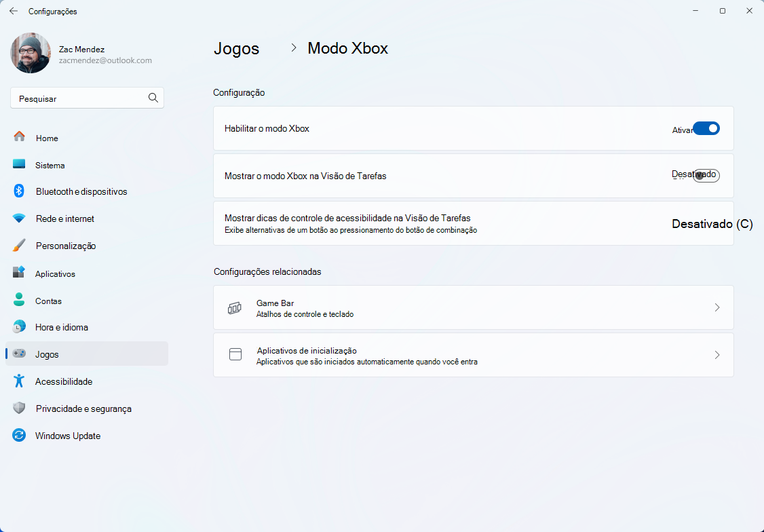Click the Game Bar icon
764x532 pixels.
coord(234,308)
